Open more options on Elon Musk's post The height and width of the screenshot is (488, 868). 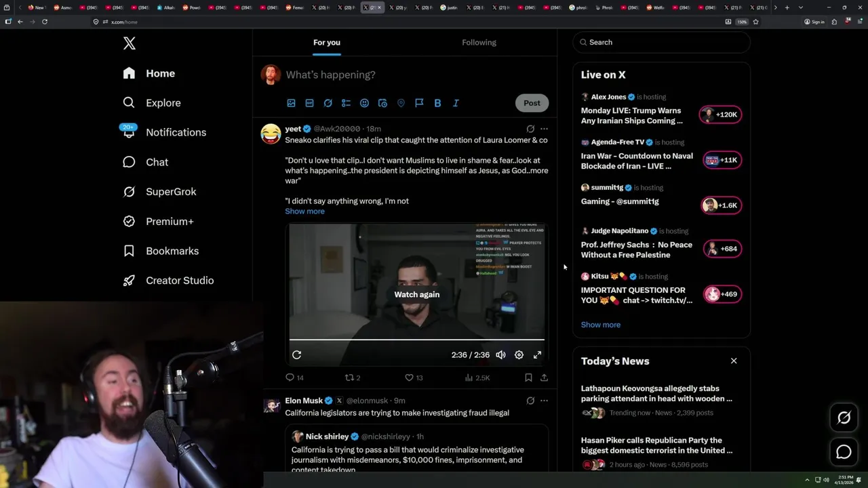tap(544, 401)
